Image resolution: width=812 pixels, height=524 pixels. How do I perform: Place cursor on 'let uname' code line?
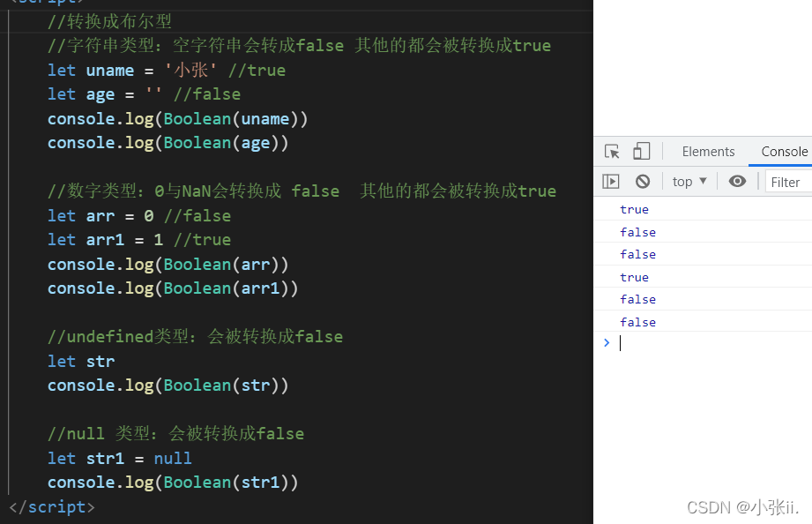tap(167, 70)
